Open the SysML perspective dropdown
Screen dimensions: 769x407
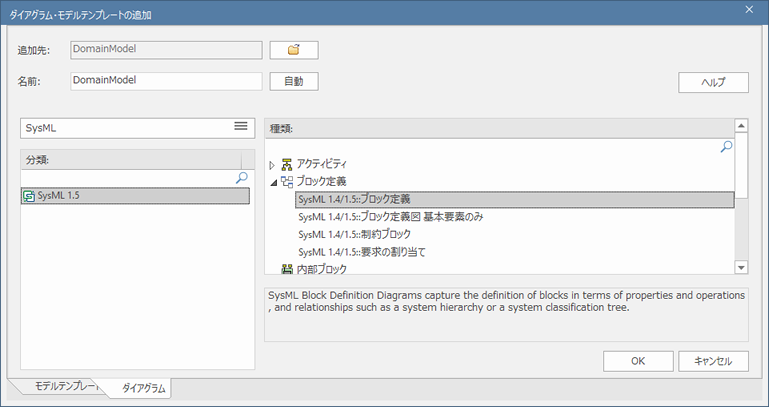coord(138,128)
